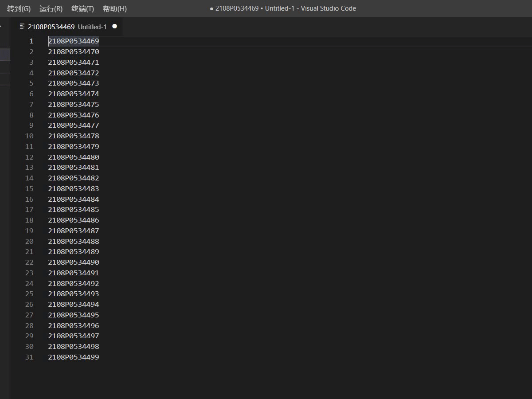This screenshot has width=532, height=399.
Task: Click line number 24 in the gutter
Action: tap(29, 284)
